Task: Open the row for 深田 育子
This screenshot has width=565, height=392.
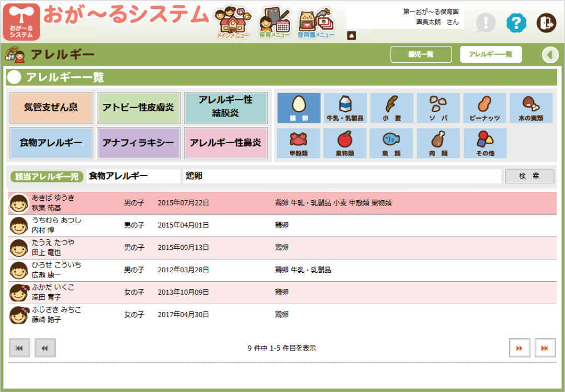Action: (x=282, y=292)
